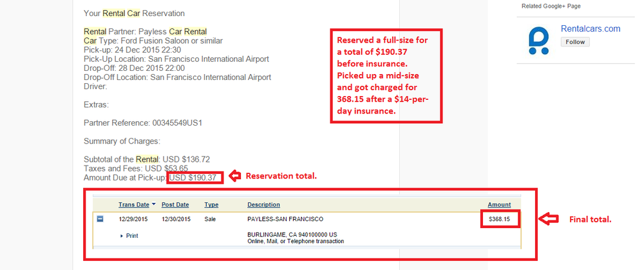Sort by Post Date column

[x=175, y=205]
